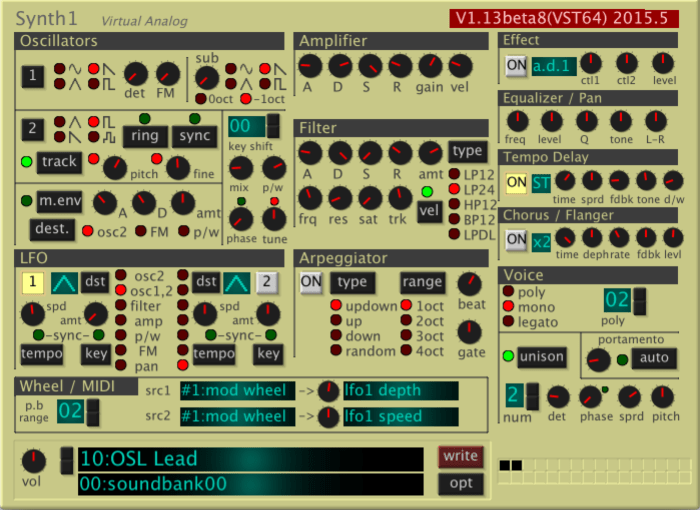The width and height of the screenshot is (700, 510).
Task: Select noise waveform for oscillator 2
Action: coord(94,137)
